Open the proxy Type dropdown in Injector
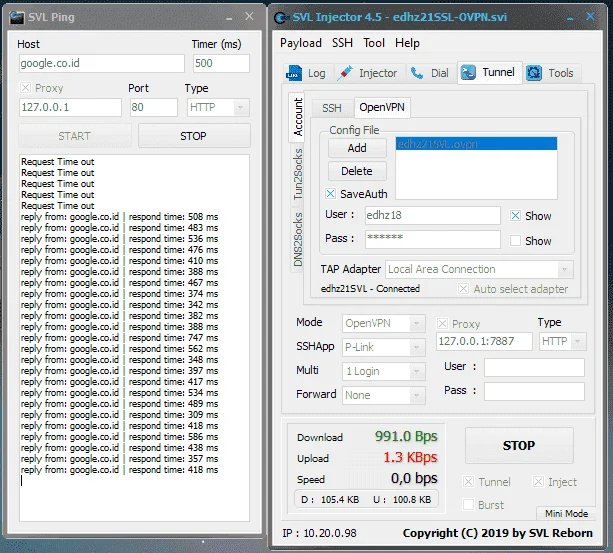The image size is (613, 553). pyautogui.click(x=563, y=342)
